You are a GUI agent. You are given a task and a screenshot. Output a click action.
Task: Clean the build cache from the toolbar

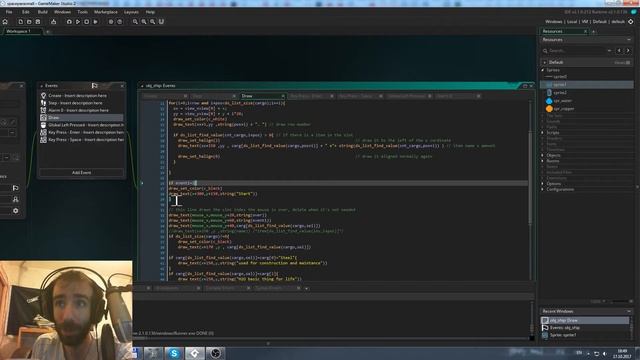[x=96, y=22]
